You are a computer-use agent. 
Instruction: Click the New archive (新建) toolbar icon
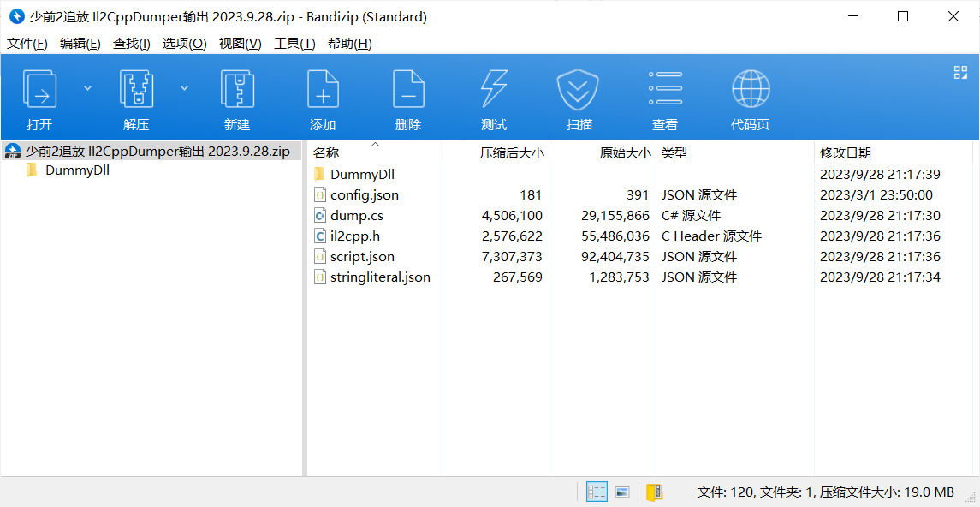point(237,89)
